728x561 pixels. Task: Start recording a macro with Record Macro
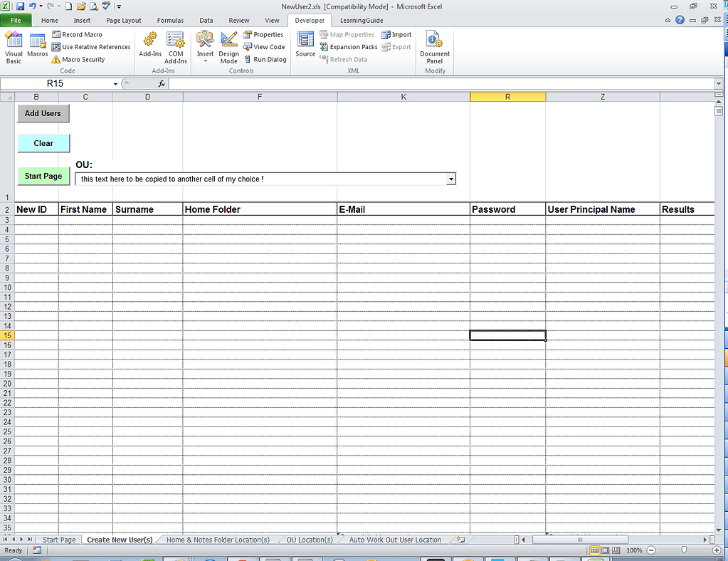coord(77,34)
